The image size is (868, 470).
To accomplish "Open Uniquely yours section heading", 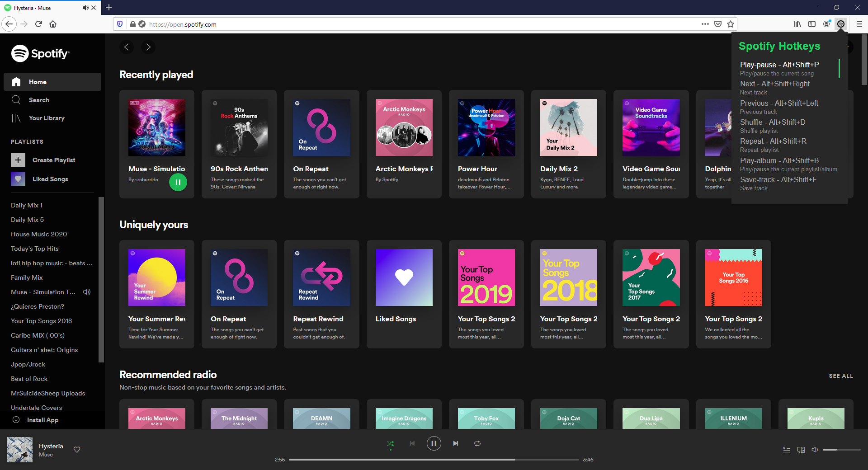I will 154,225.
